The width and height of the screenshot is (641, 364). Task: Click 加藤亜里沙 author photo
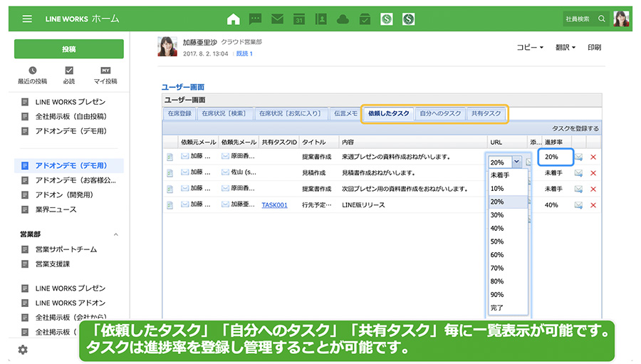[167, 46]
